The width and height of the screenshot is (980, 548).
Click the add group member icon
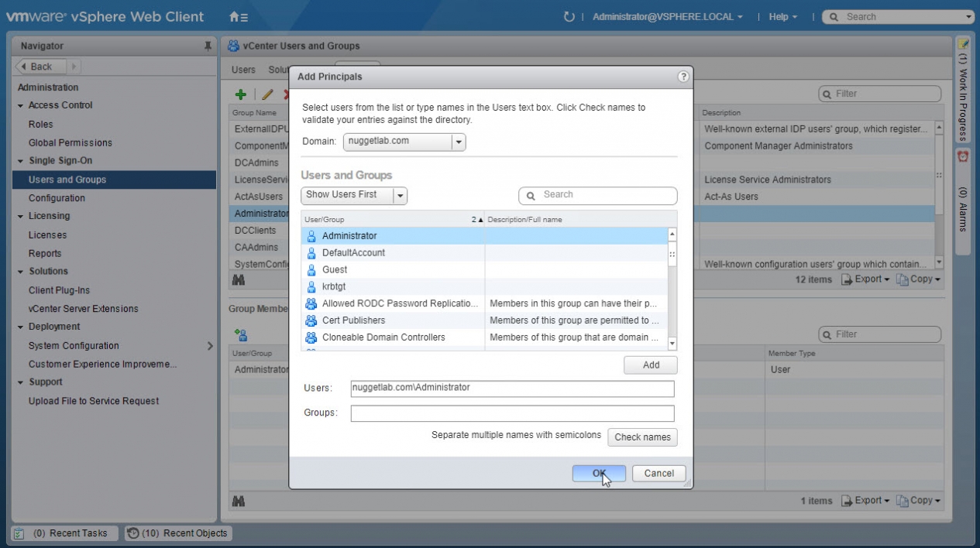241,335
